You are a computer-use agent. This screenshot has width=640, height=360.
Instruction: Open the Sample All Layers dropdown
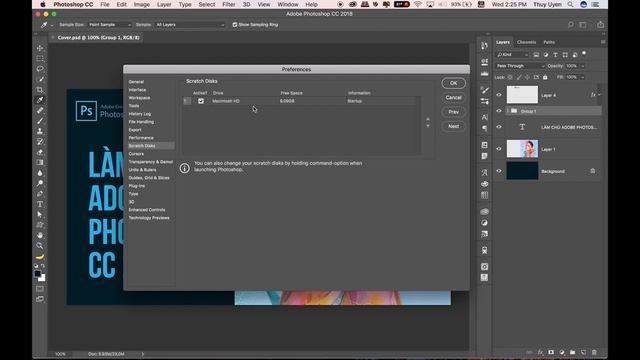(190, 25)
